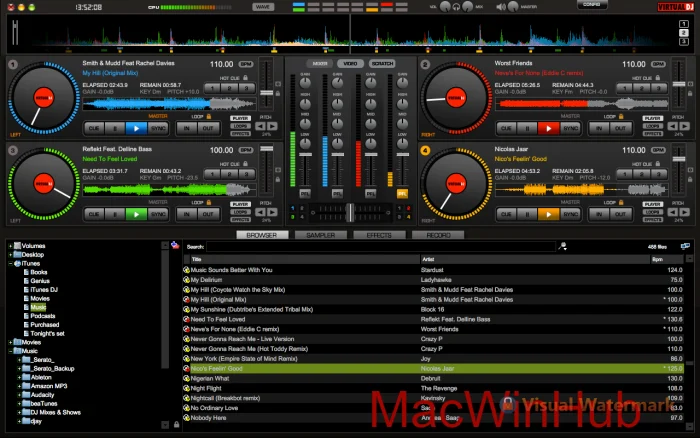700x438 pixels.
Task: Trigger hot cue 1 on deck 1
Action: pyautogui.click(x=212, y=88)
